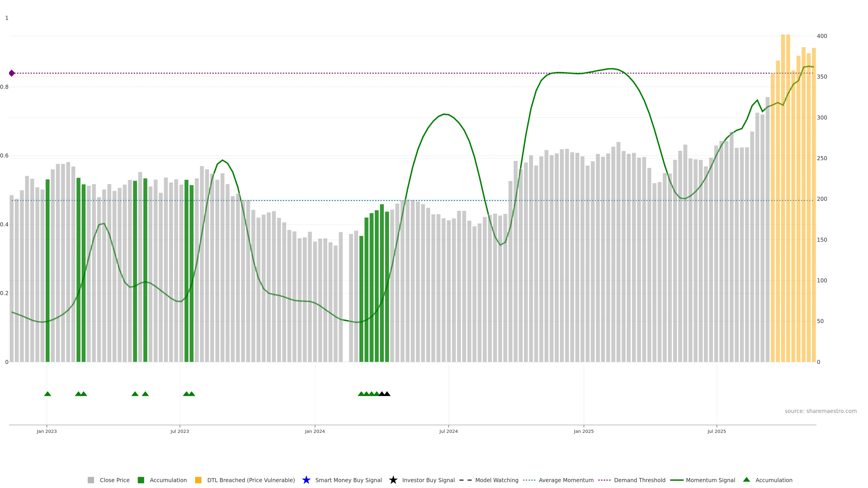Screen dimensions: 868x488
Task: Click the Jan 2024 axis label
Action: [x=315, y=431]
